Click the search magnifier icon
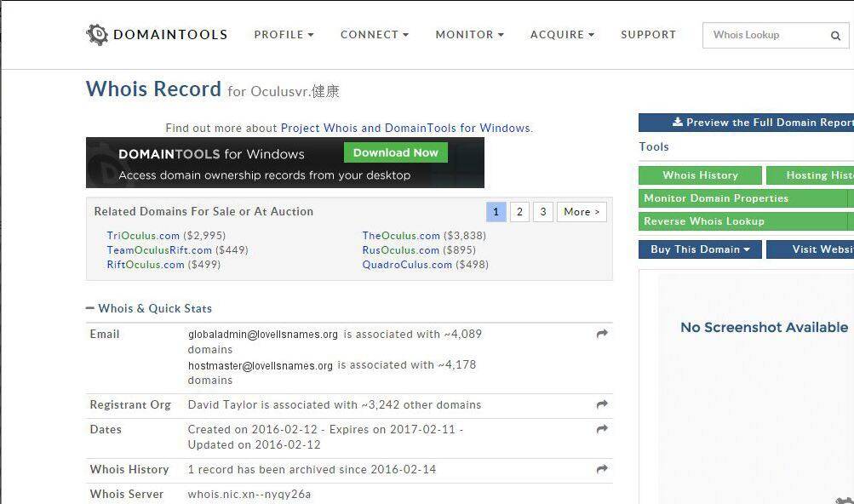The height and width of the screenshot is (504, 854). pyautogui.click(x=835, y=36)
